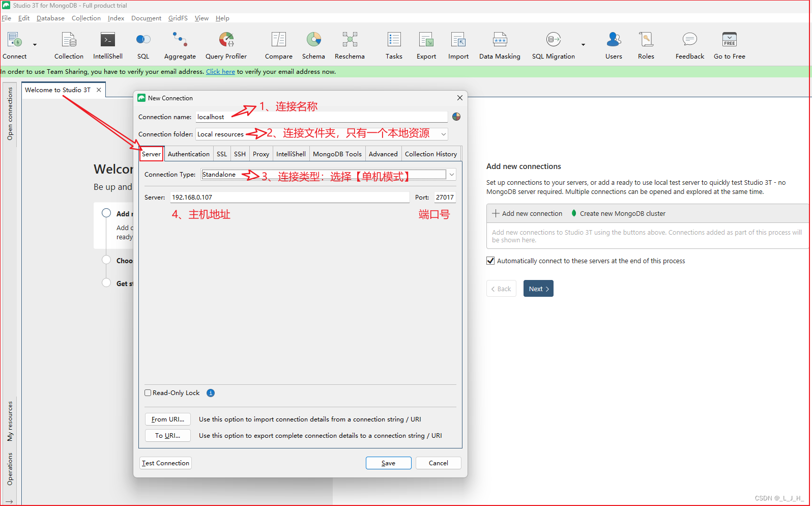Select the Add new connection step radio
The height and width of the screenshot is (506, 812).
tap(106, 213)
